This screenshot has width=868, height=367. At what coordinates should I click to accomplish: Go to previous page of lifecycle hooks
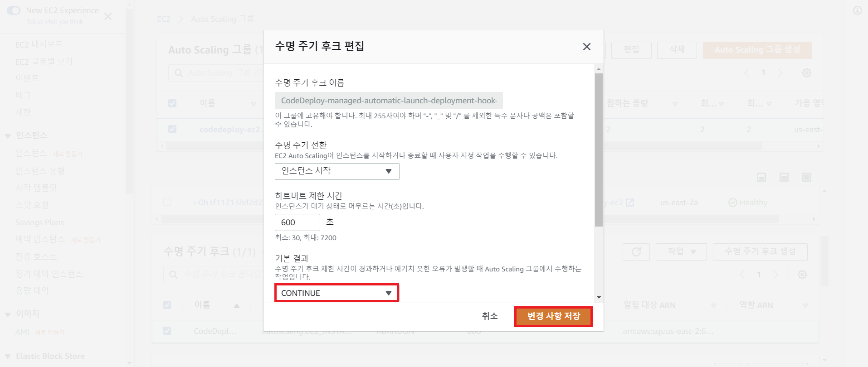pos(742,275)
